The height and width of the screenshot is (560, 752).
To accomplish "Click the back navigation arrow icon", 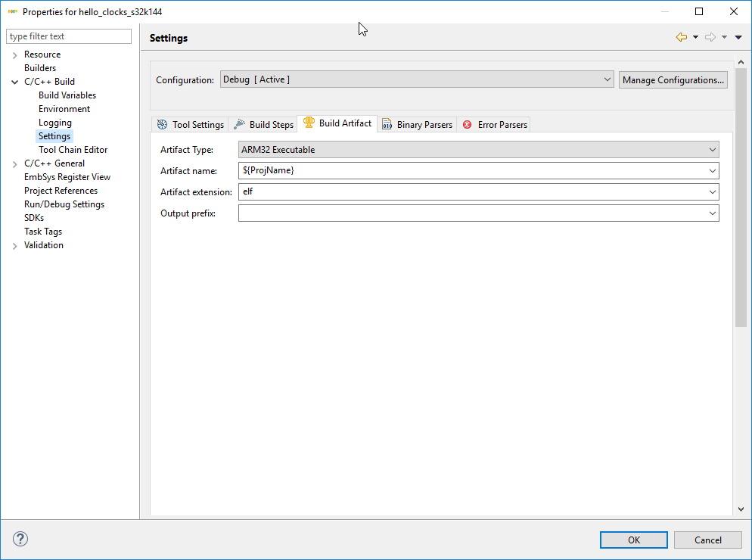I will (x=681, y=37).
